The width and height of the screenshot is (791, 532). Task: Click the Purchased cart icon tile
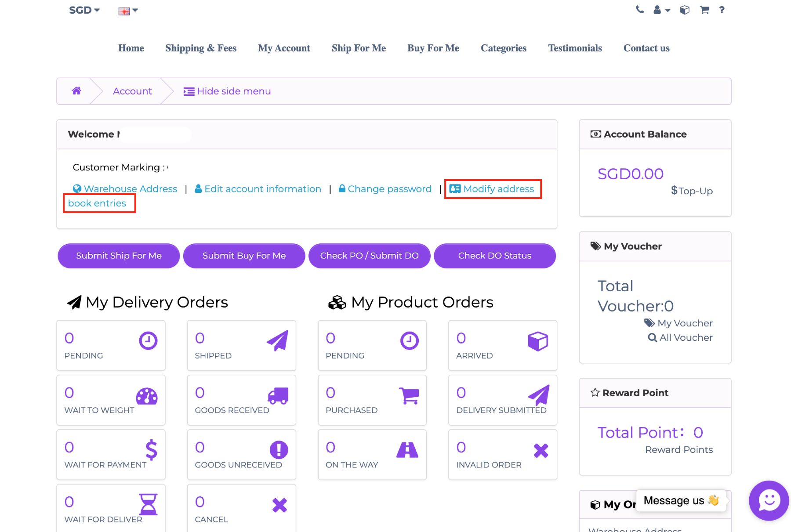409,396
